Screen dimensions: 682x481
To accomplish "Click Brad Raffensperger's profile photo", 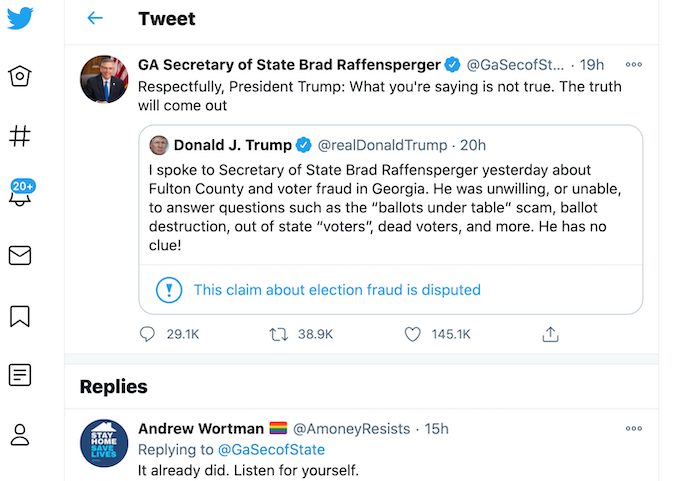I will 104,80.
